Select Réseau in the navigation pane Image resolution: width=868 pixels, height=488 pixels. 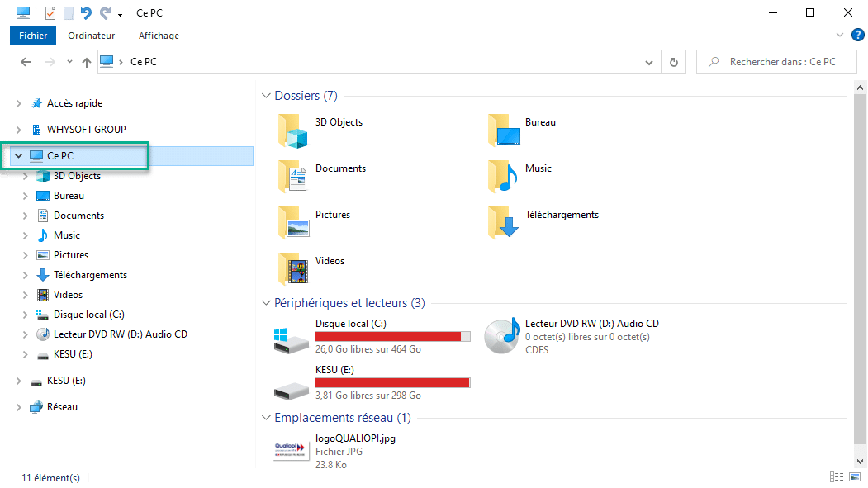coord(62,407)
